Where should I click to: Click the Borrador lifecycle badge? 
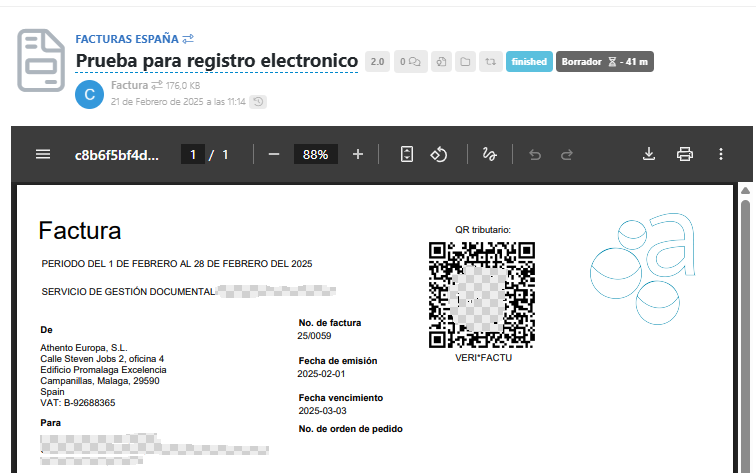pyautogui.click(x=604, y=62)
